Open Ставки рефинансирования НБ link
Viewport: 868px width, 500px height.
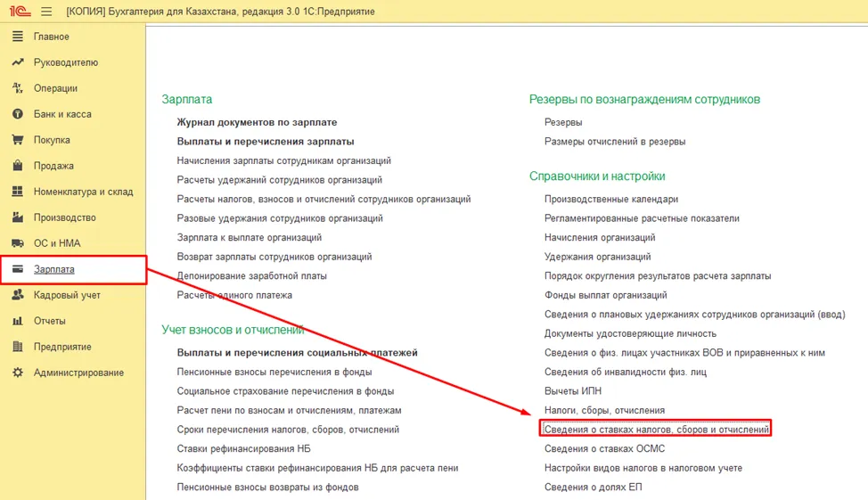243,448
